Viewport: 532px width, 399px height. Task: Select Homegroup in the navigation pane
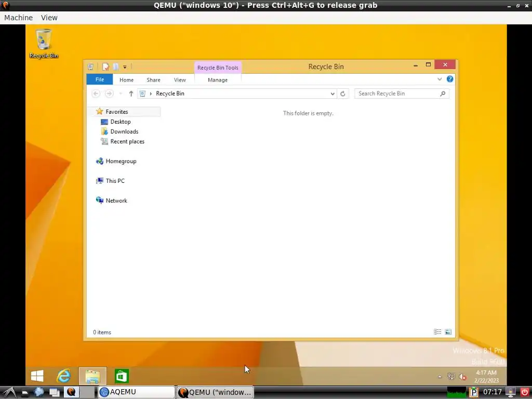121,161
